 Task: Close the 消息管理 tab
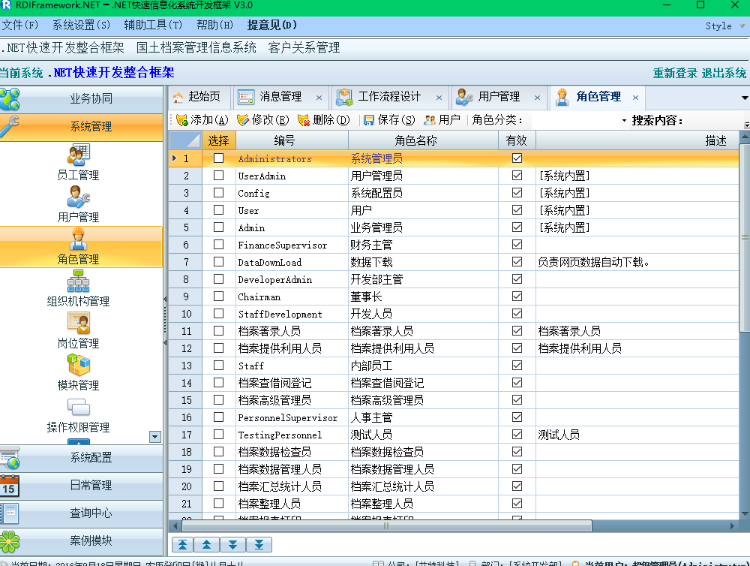319,98
